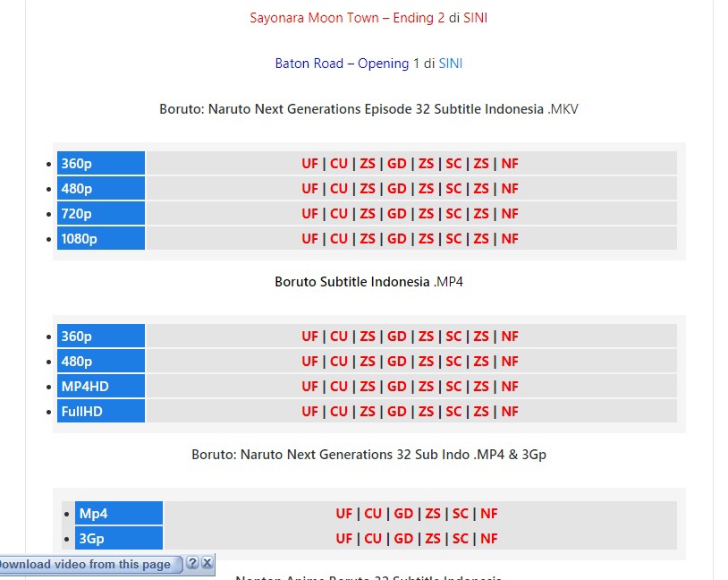
Task: Click NF link in the MKV 360p row
Action: 509,164
